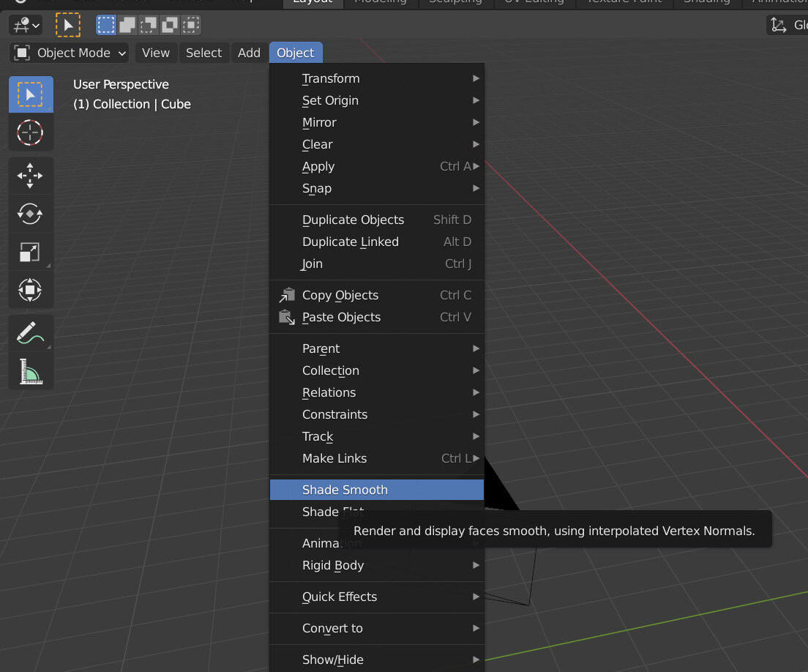Image resolution: width=808 pixels, height=672 pixels.
Task: Open the Add menu
Action: pyautogui.click(x=249, y=53)
